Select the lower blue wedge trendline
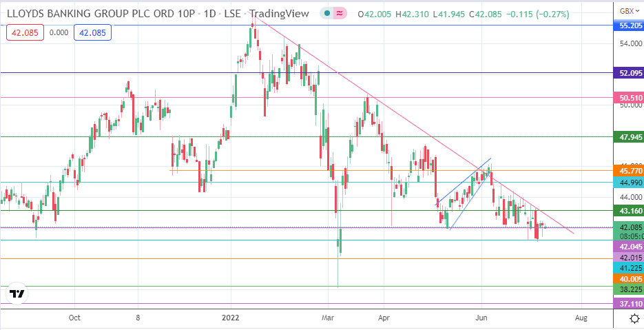 pos(470,200)
